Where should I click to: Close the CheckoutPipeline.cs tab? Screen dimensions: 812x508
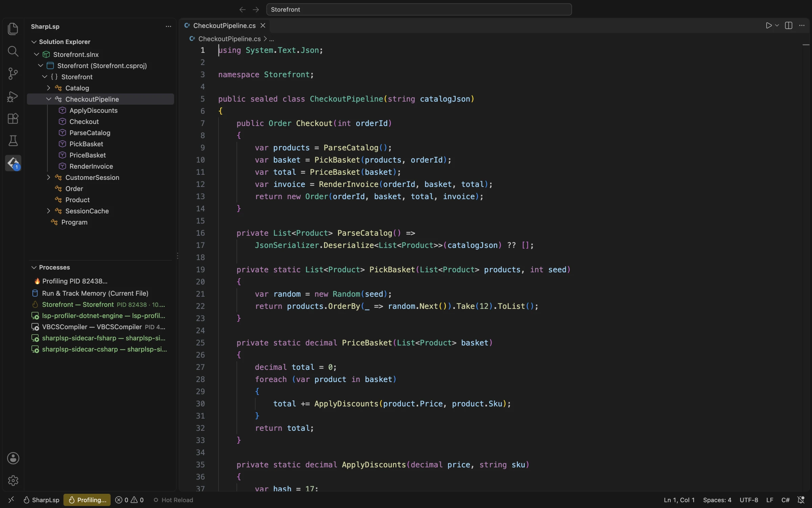pyautogui.click(x=263, y=26)
